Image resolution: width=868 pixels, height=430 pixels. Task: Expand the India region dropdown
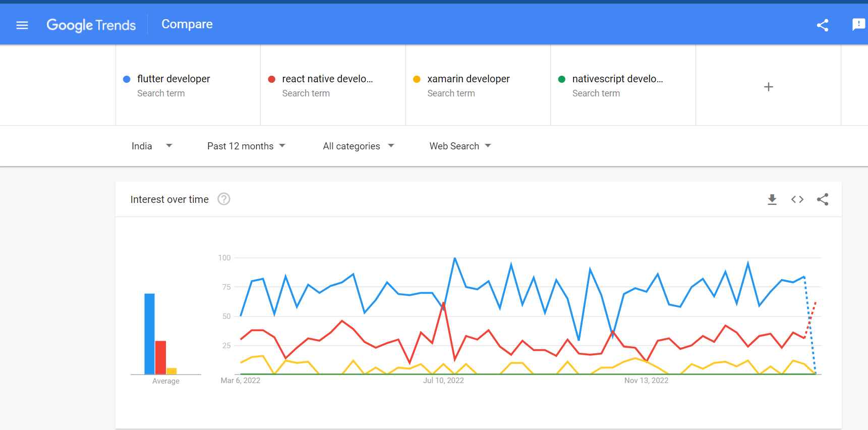click(152, 146)
